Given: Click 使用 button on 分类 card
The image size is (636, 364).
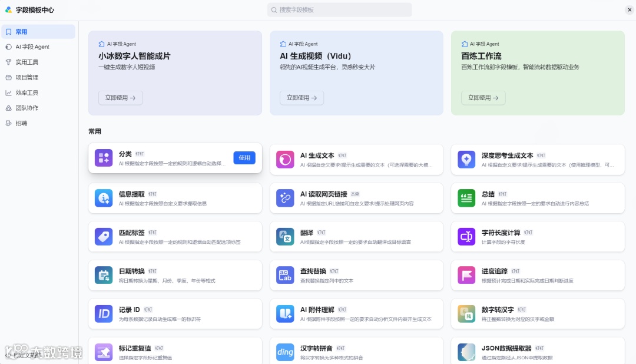Looking at the screenshot, I should (x=244, y=158).
